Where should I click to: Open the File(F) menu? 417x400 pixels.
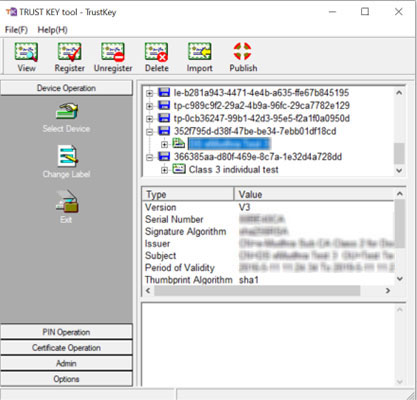point(16,30)
